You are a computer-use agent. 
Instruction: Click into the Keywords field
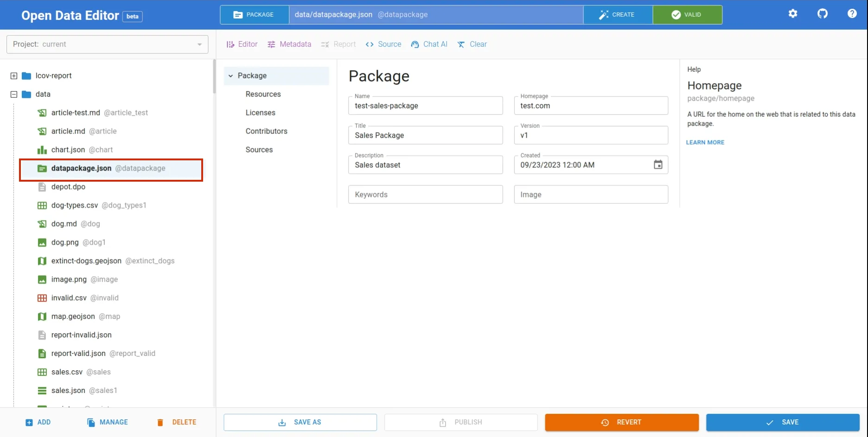[425, 195]
